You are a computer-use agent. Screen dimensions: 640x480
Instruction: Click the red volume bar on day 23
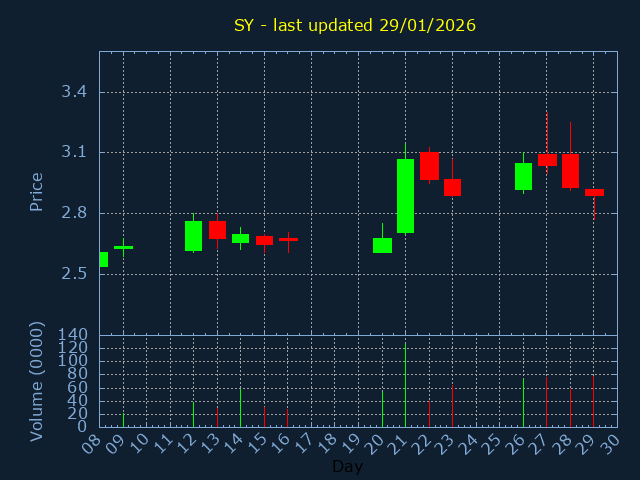452,406
